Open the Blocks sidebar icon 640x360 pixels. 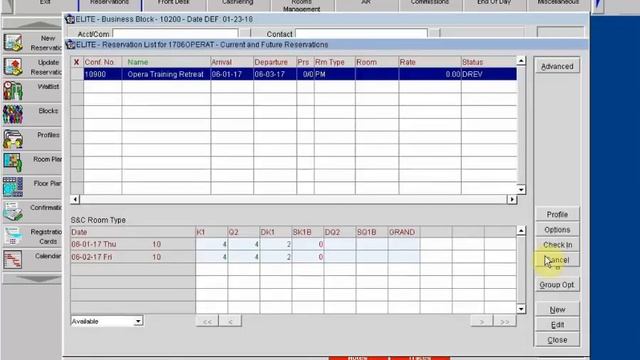point(13,115)
